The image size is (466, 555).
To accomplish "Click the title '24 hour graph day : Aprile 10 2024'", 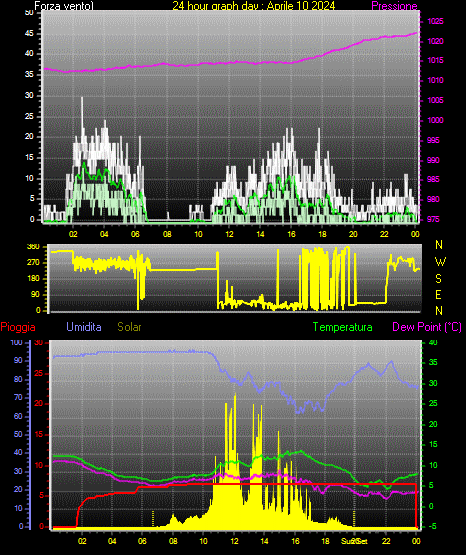I will [254, 5].
